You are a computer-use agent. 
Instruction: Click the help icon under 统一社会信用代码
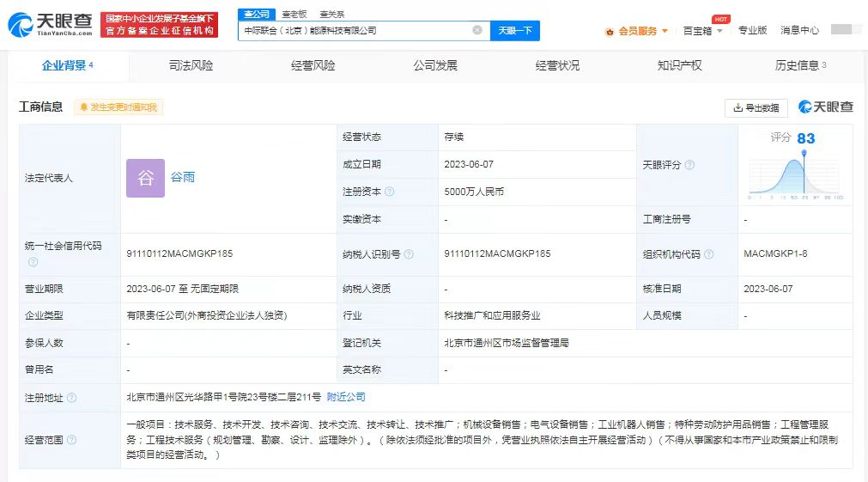click(x=33, y=262)
